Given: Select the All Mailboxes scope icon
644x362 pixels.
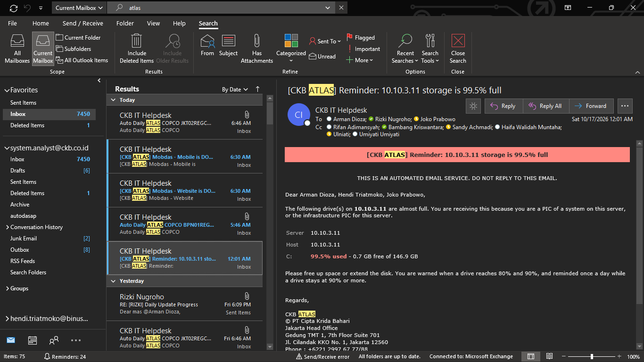Looking at the screenshot, I should (x=17, y=49).
